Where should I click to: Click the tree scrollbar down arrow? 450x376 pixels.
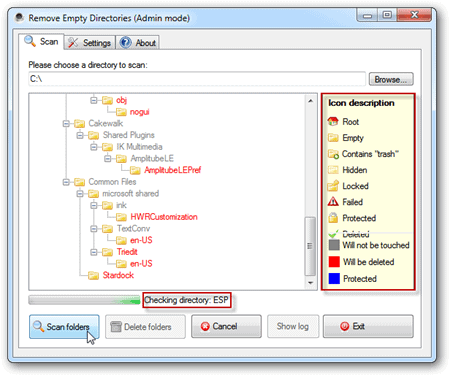click(x=311, y=283)
